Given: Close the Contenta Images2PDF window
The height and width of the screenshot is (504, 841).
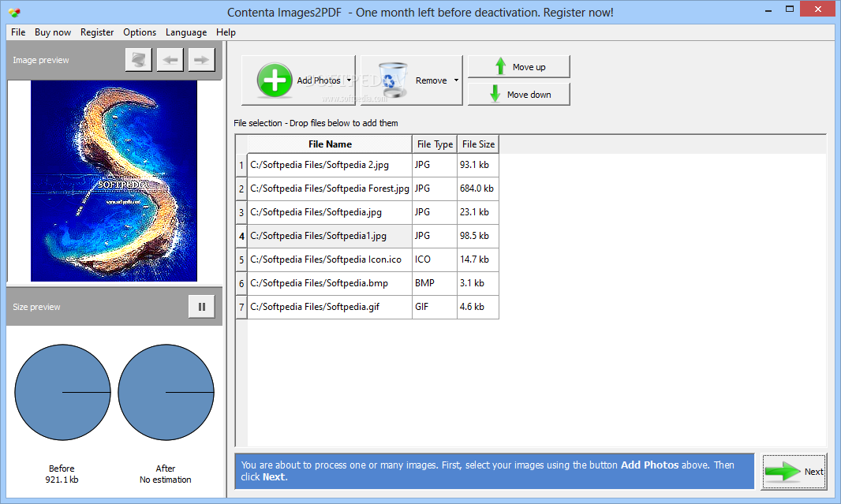Looking at the screenshot, I should click(x=818, y=9).
